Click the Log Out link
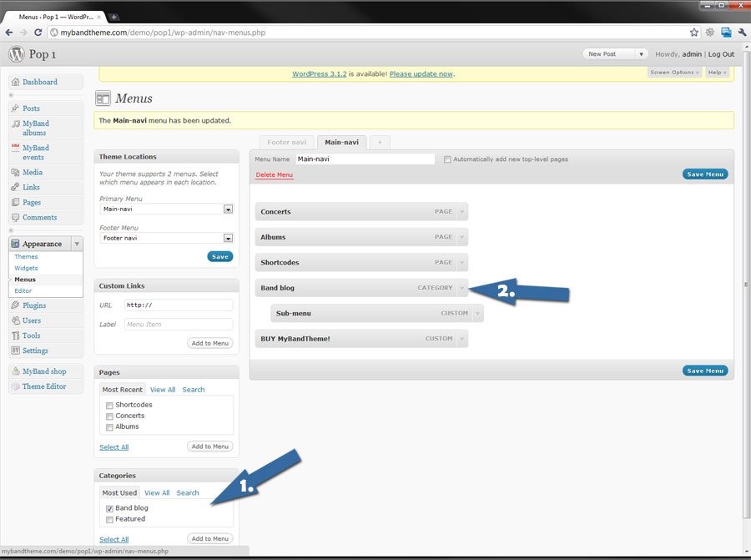 click(721, 54)
